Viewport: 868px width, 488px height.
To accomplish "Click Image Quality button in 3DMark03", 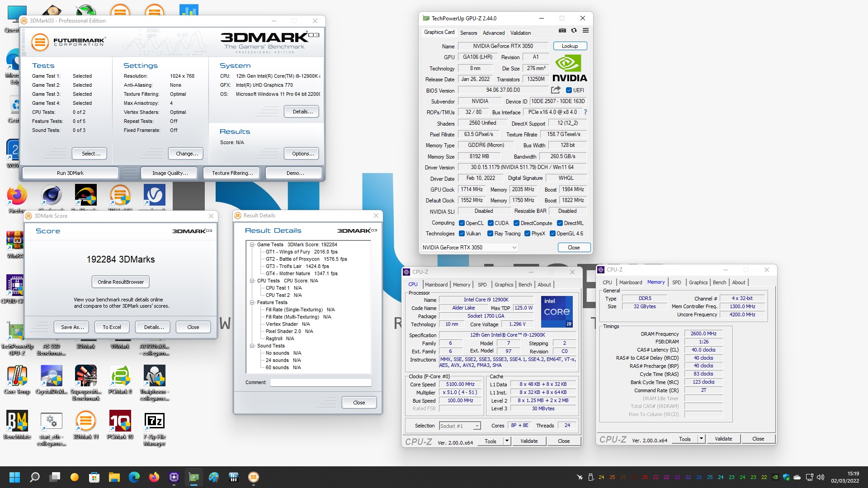I will pos(169,173).
